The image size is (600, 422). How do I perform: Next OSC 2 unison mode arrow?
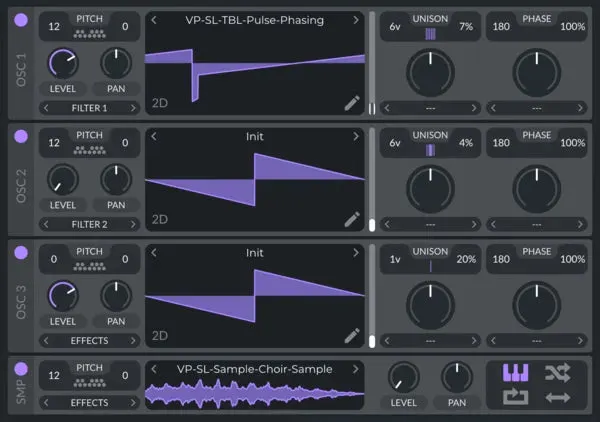474,224
